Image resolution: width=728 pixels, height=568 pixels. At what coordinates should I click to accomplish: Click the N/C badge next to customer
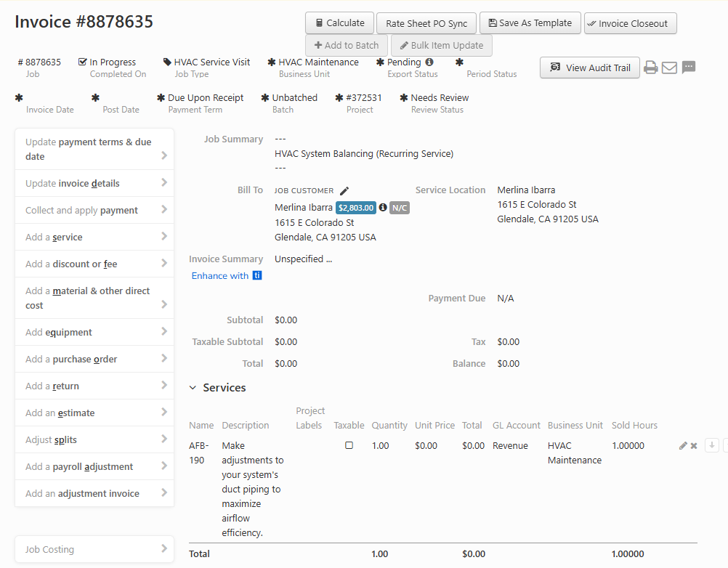coord(400,208)
